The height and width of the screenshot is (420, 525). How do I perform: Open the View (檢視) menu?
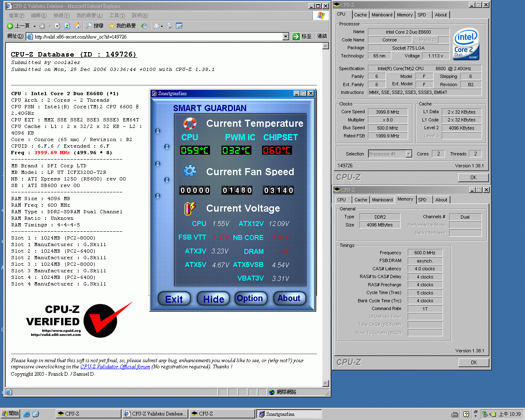[x=62, y=16]
